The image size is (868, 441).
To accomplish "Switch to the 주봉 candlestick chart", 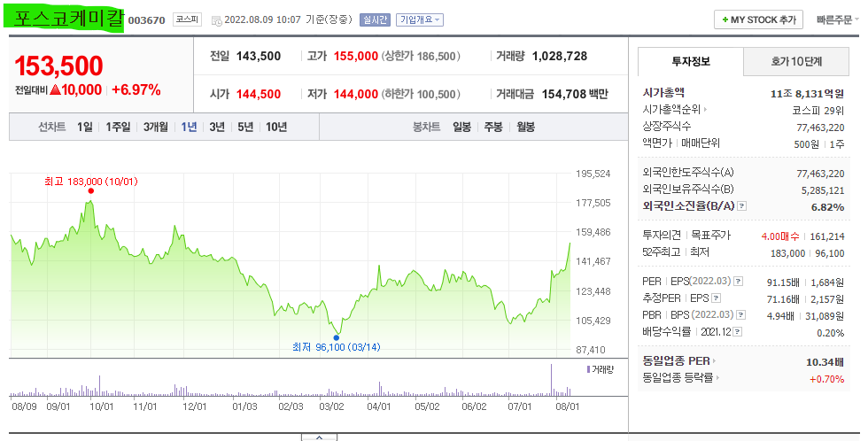I will (493, 128).
